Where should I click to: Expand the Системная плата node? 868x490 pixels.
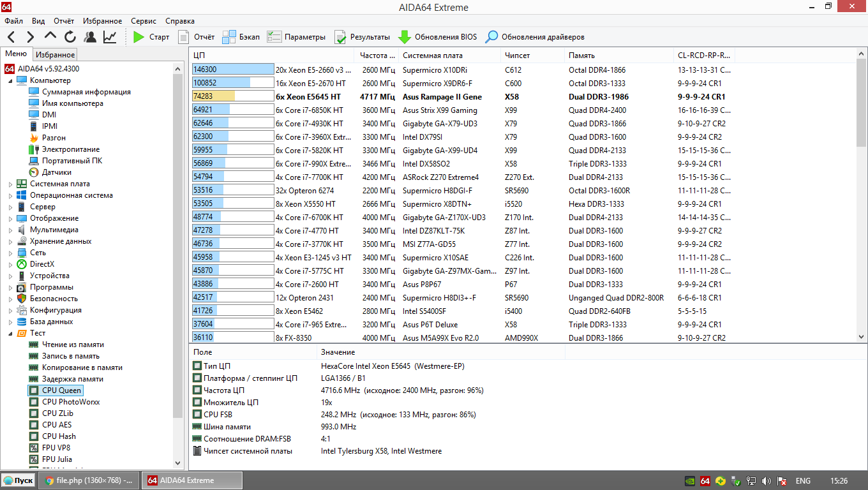(10, 184)
